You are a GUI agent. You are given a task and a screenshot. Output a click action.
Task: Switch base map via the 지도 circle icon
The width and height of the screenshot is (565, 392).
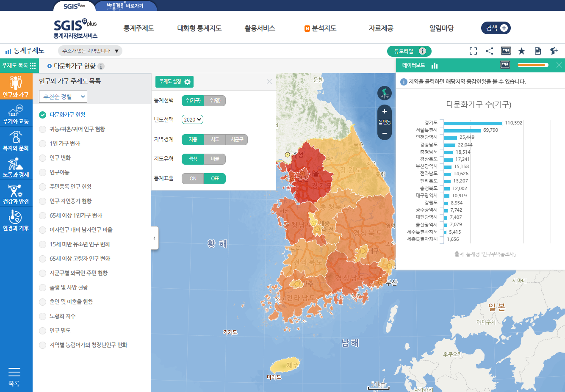385,93
